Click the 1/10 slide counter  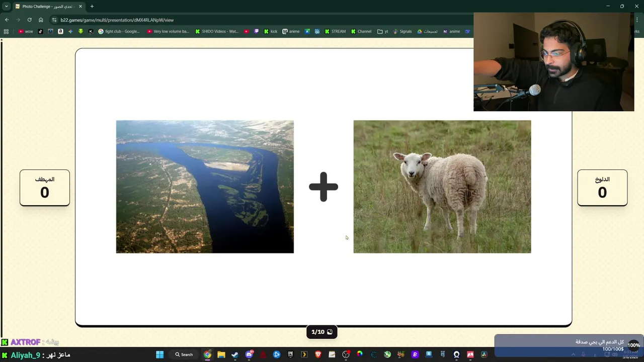(x=322, y=332)
